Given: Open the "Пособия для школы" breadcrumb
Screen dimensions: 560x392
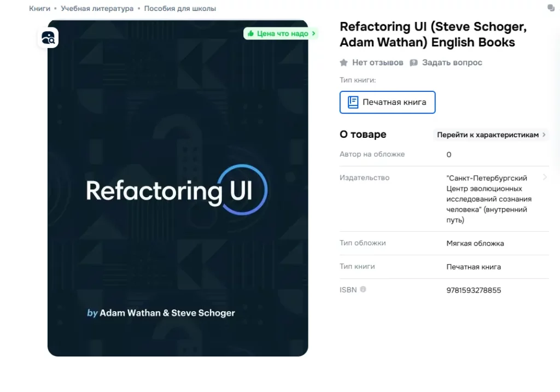Looking at the screenshot, I should click(180, 8).
